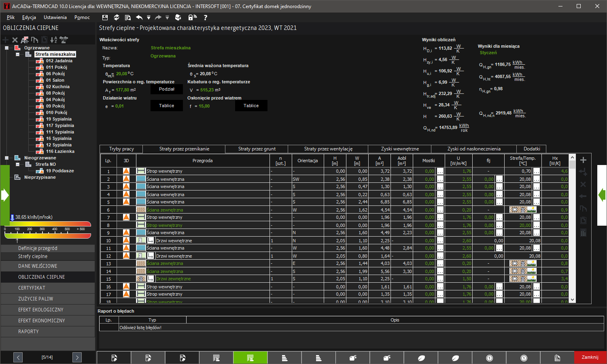
Task: Click the energy scale color bar indicator
Action: pyautogui.click(x=47, y=230)
